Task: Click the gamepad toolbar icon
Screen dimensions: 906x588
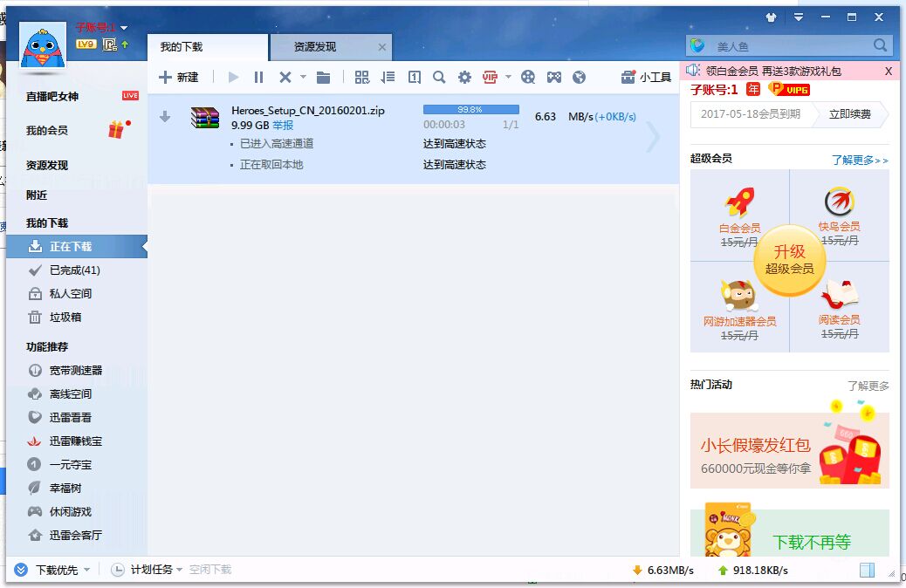Action: coord(554,78)
